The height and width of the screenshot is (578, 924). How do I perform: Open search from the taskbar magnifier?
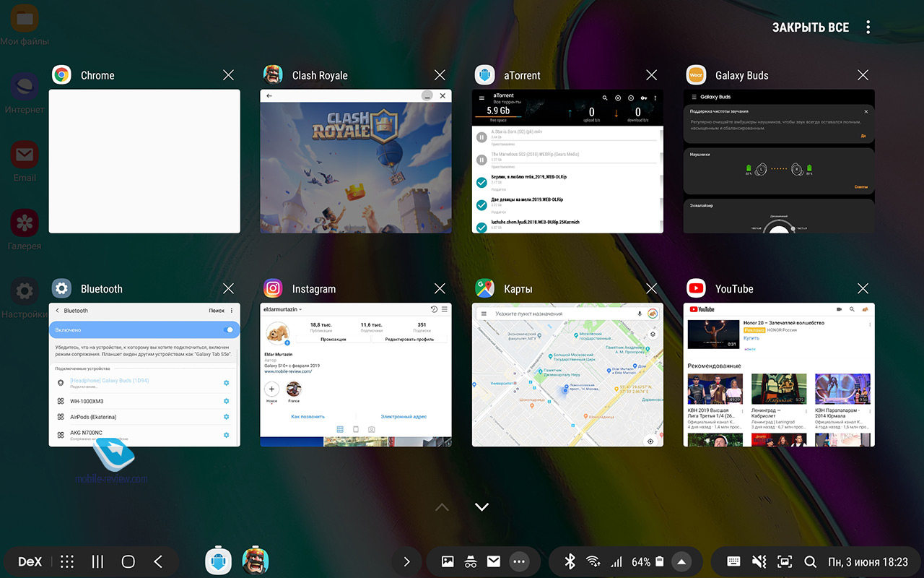(810, 561)
